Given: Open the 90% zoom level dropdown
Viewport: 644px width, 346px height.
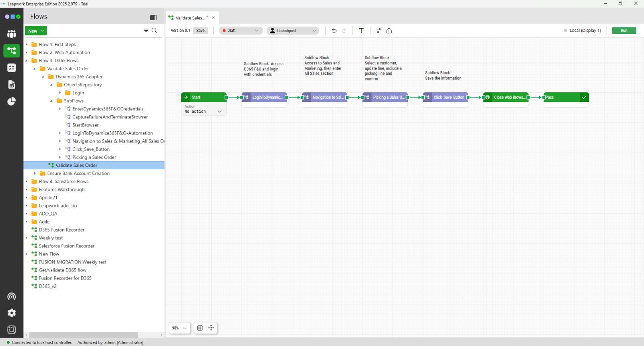Looking at the screenshot, I should [180, 328].
